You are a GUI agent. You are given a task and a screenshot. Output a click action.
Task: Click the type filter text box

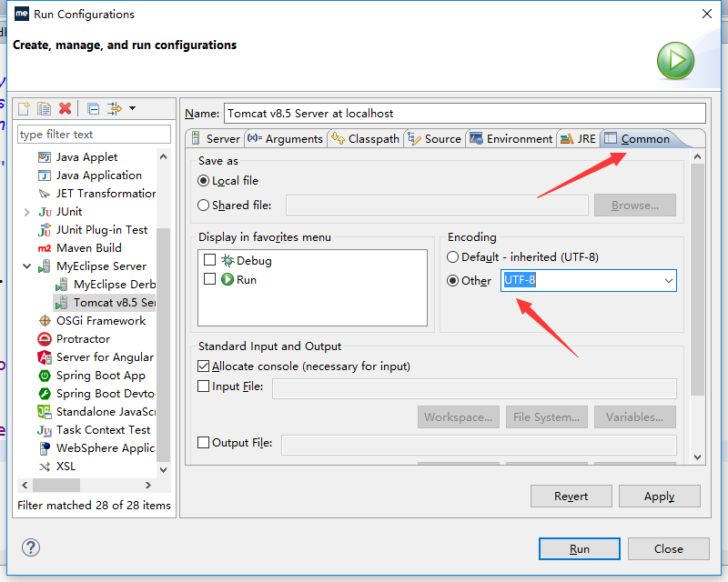[x=95, y=135]
